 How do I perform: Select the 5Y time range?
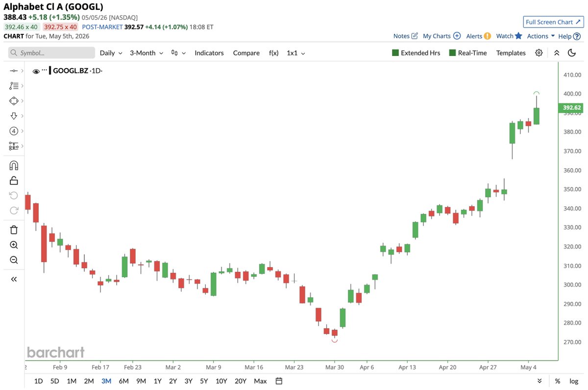[x=204, y=381]
